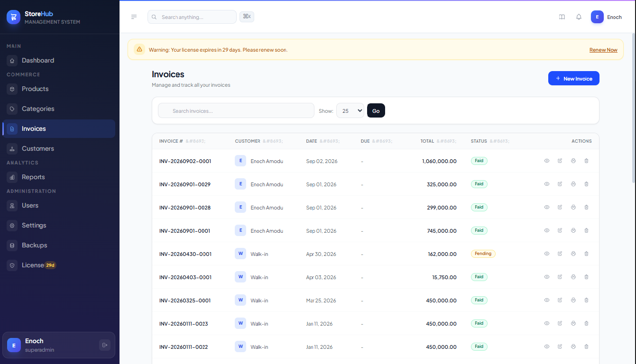Delete pending invoice INV-20260430-0001

(x=587, y=254)
